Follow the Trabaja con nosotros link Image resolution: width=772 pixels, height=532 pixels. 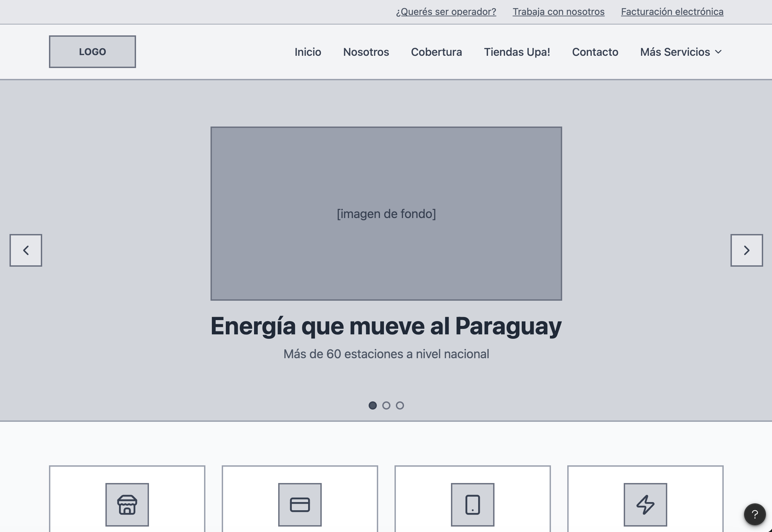click(558, 12)
